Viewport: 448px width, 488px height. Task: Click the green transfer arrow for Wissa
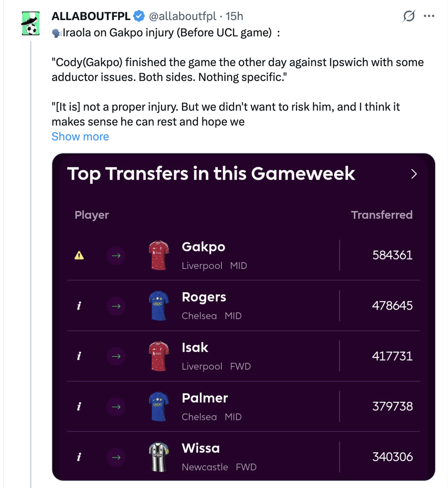116,457
